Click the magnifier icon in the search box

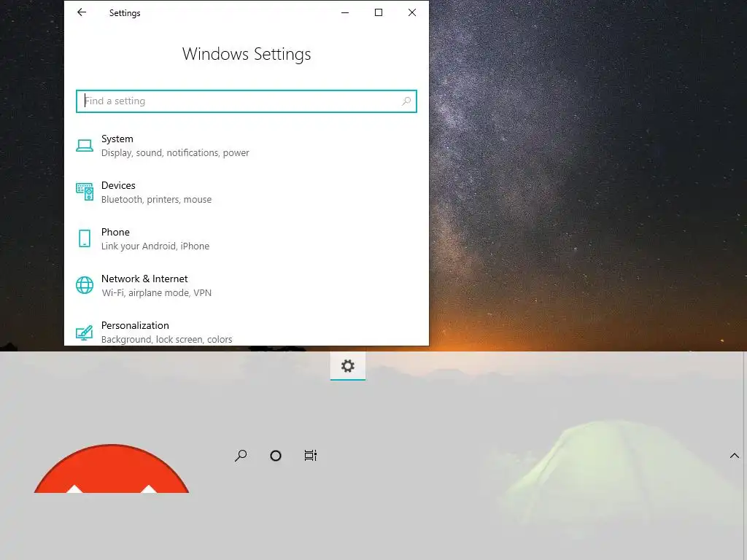406,101
